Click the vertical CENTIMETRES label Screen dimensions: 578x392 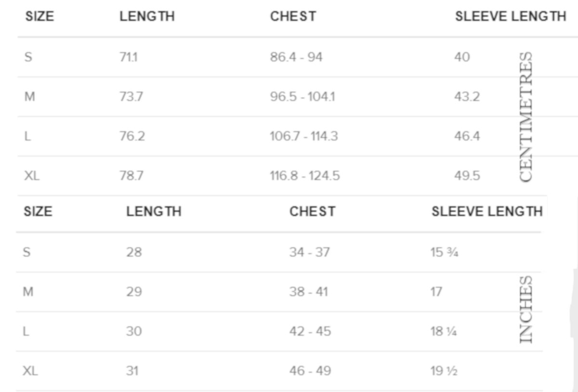[x=526, y=117]
